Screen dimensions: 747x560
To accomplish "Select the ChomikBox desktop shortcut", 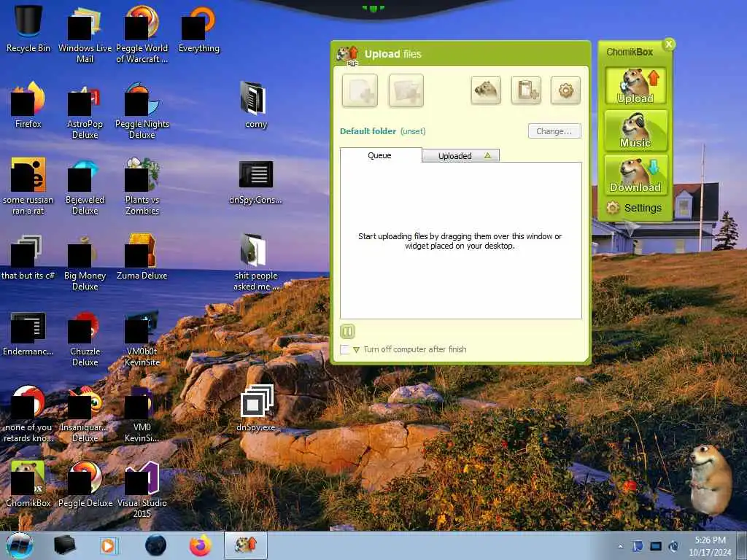I will pos(28,483).
